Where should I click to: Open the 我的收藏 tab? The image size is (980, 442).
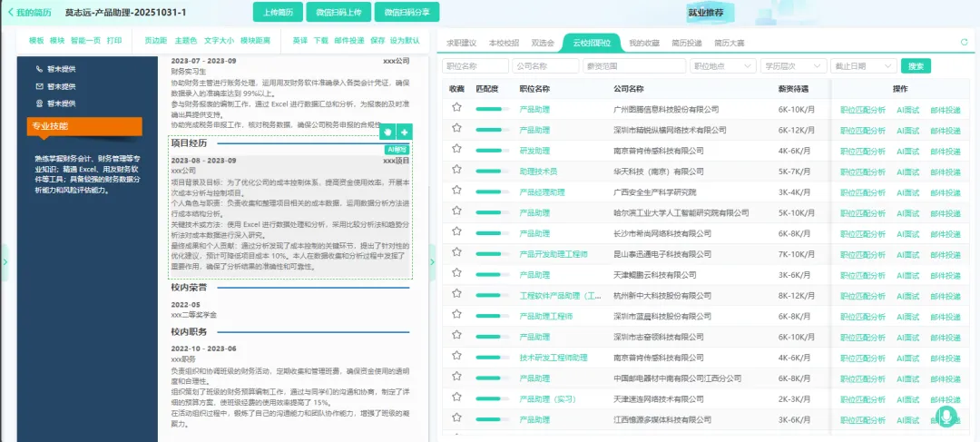pos(643,44)
